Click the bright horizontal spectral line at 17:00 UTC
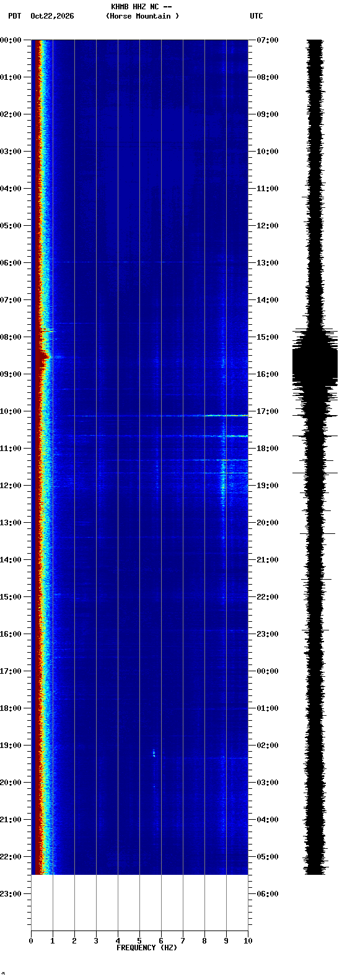This screenshot has height=980, width=342. (x=161, y=416)
